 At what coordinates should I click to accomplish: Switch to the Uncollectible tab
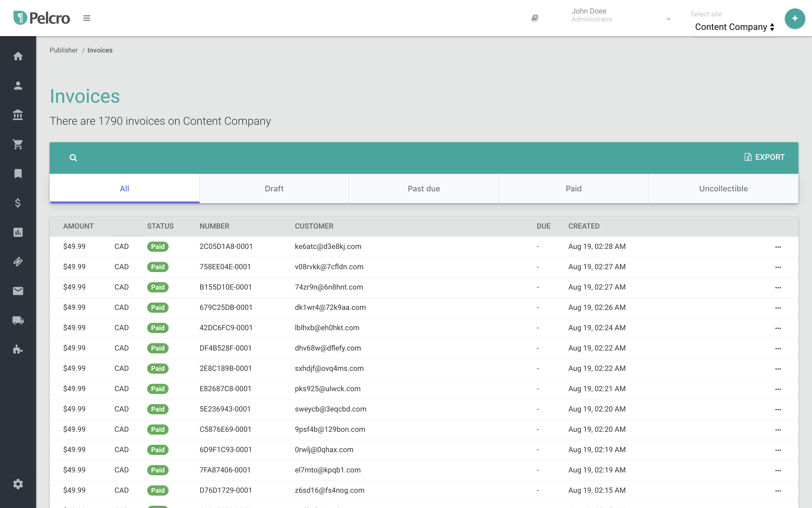[x=723, y=189]
